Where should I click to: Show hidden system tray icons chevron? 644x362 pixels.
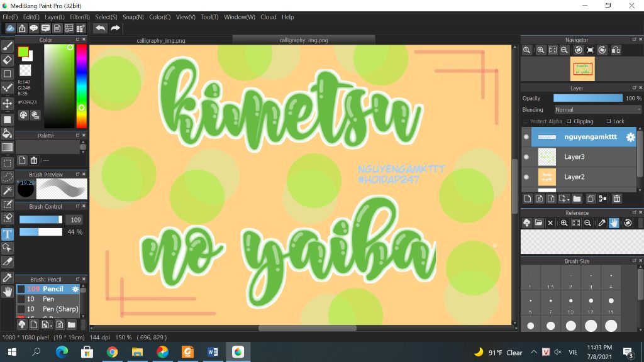(533, 352)
